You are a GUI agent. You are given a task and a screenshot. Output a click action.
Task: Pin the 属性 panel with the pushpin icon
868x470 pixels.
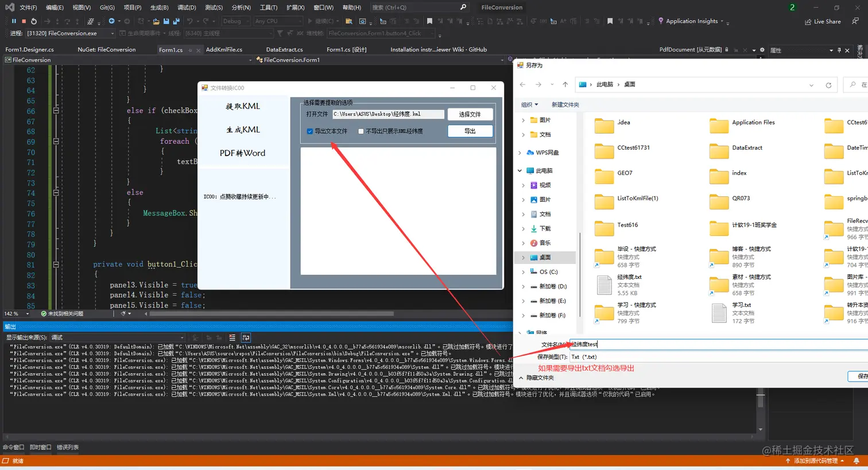[x=839, y=51]
